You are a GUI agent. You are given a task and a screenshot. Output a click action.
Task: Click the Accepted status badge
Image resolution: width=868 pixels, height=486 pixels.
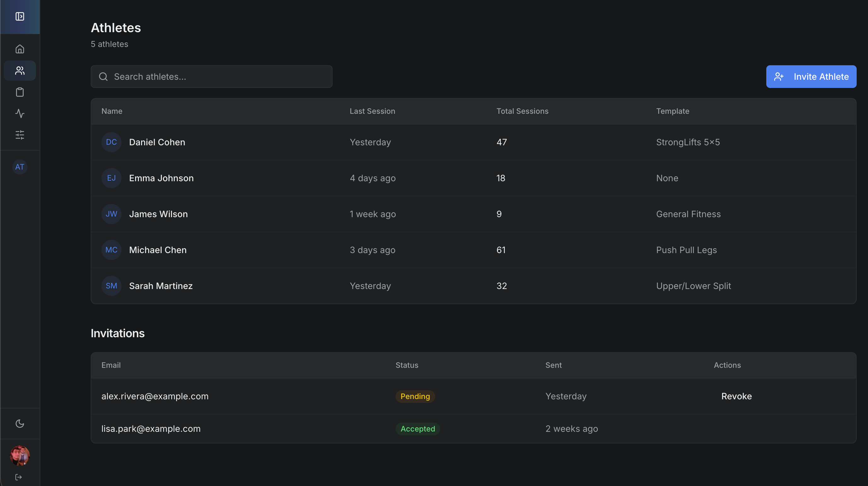click(418, 429)
